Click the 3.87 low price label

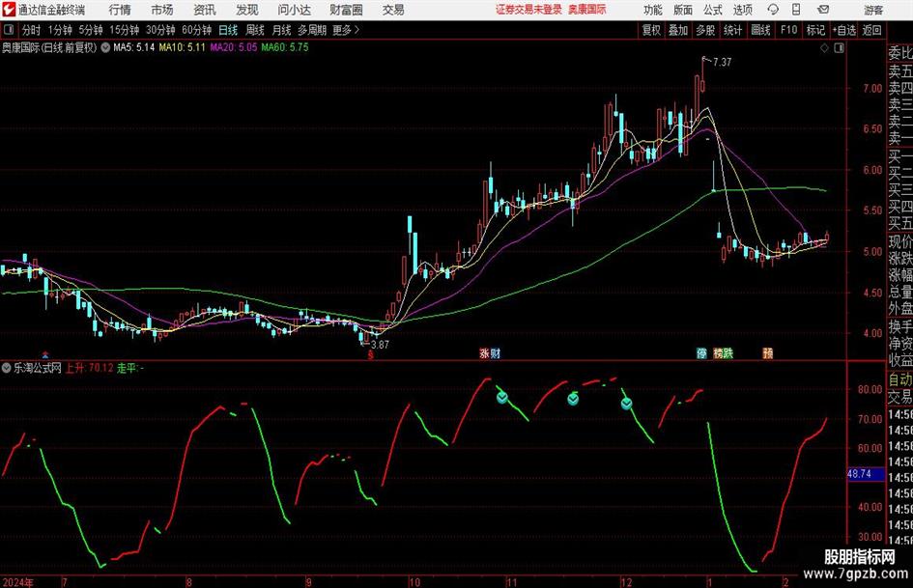pos(380,344)
